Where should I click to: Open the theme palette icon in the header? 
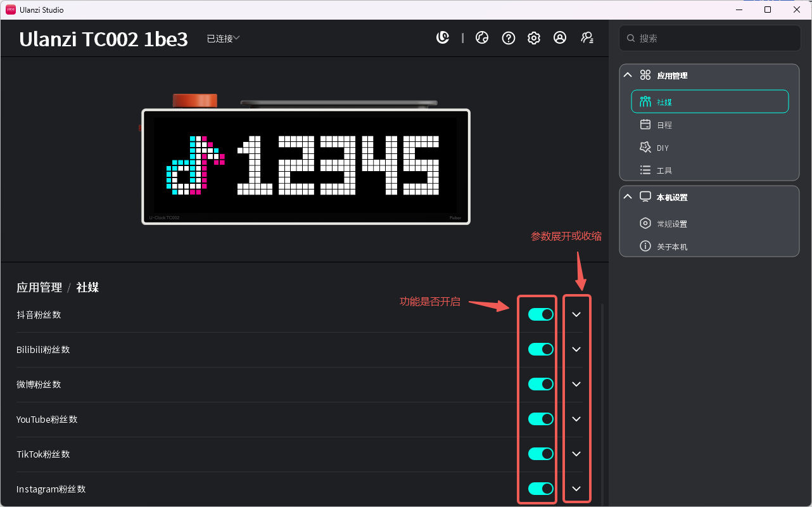point(482,38)
